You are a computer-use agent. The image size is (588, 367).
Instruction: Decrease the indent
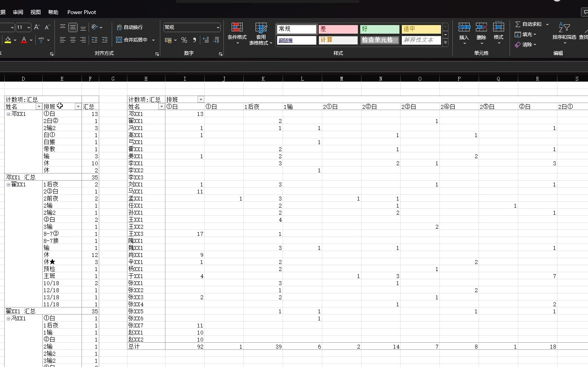[94, 40]
